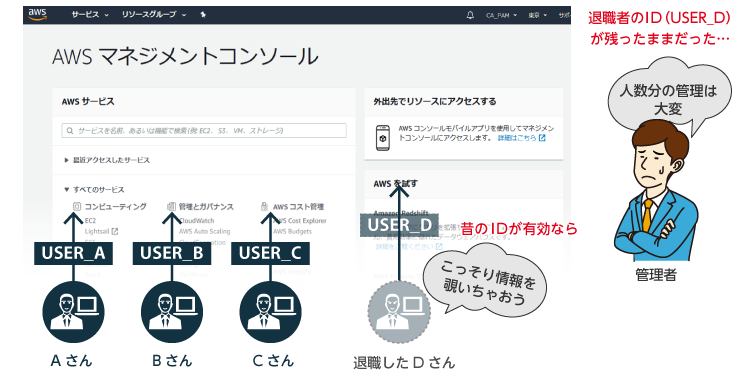This screenshot has width=750, height=379.
Task: Click the mobile app phone icon
Action: point(382,138)
